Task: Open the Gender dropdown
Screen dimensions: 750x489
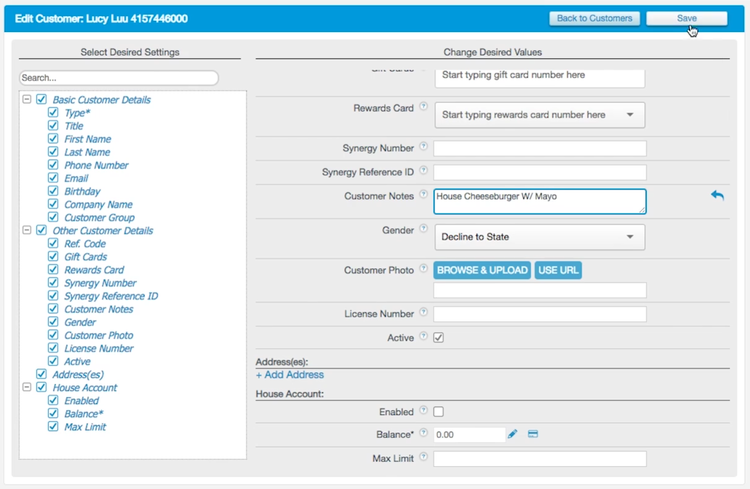Action: (x=540, y=237)
